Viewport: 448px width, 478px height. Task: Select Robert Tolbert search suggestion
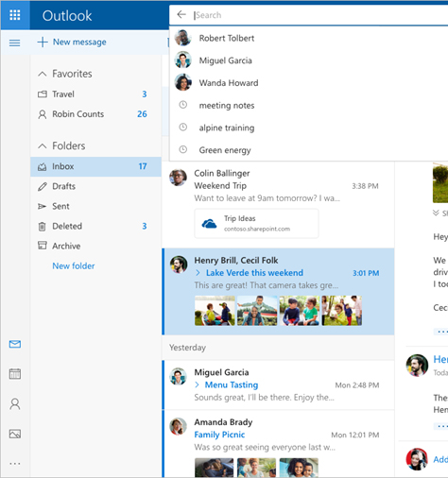308,38
